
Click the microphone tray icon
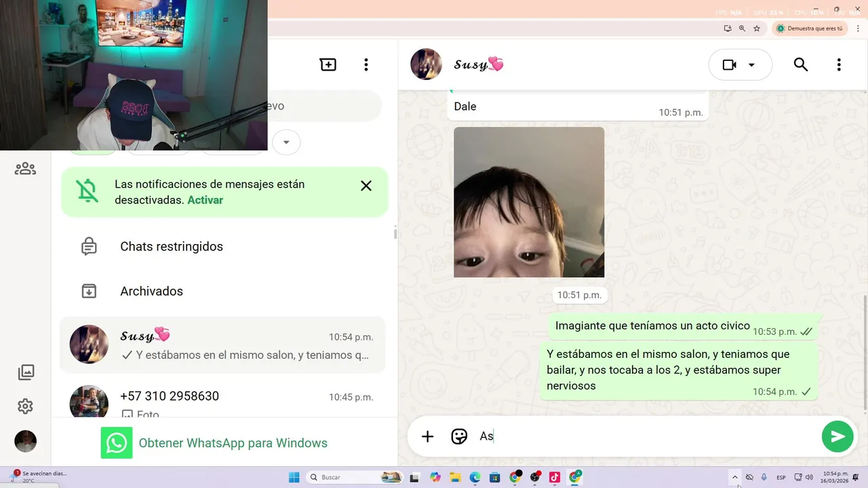click(x=764, y=477)
